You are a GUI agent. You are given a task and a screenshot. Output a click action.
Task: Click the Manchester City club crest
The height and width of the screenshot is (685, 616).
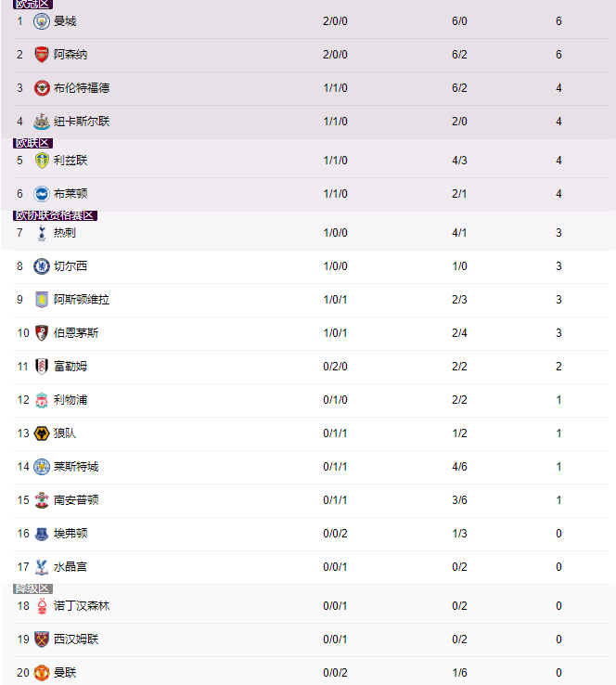pyautogui.click(x=42, y=21)
